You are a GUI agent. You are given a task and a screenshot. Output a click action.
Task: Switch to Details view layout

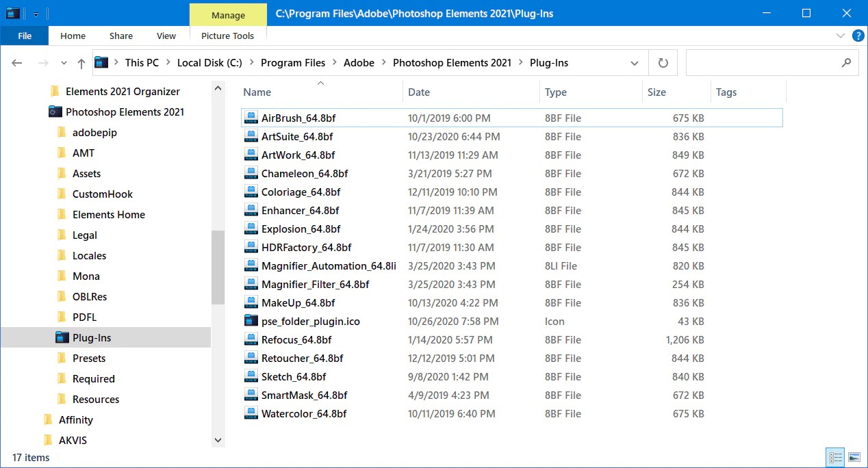click(x=835, y=457)
